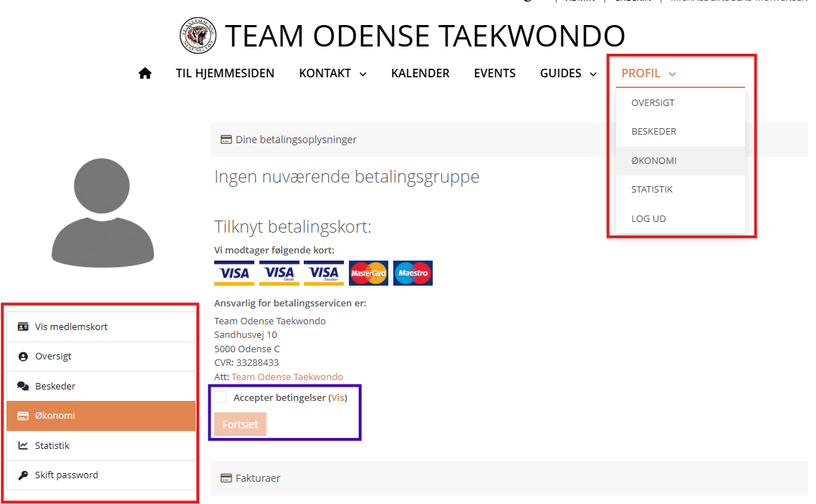Click the user icon beside Oversigt in sidebar
816x504 pixels.
tap(23, 357)
